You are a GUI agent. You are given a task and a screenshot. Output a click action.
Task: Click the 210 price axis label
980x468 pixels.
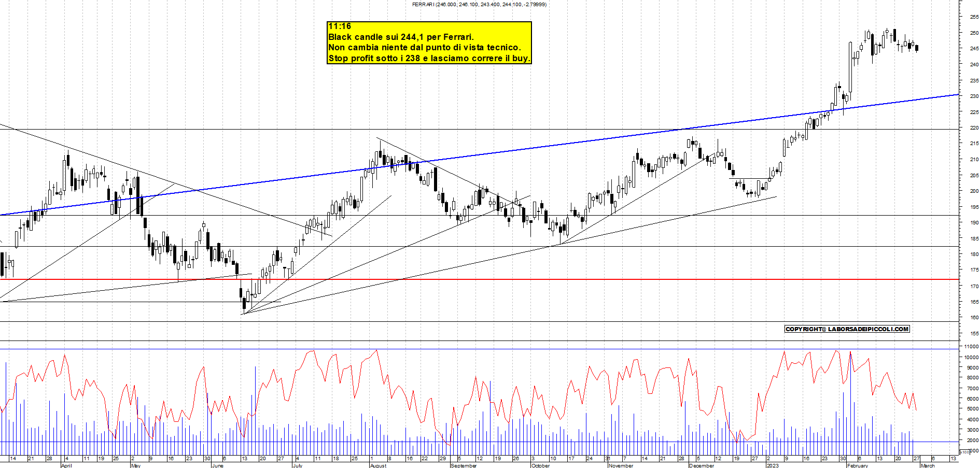point(974,159)
